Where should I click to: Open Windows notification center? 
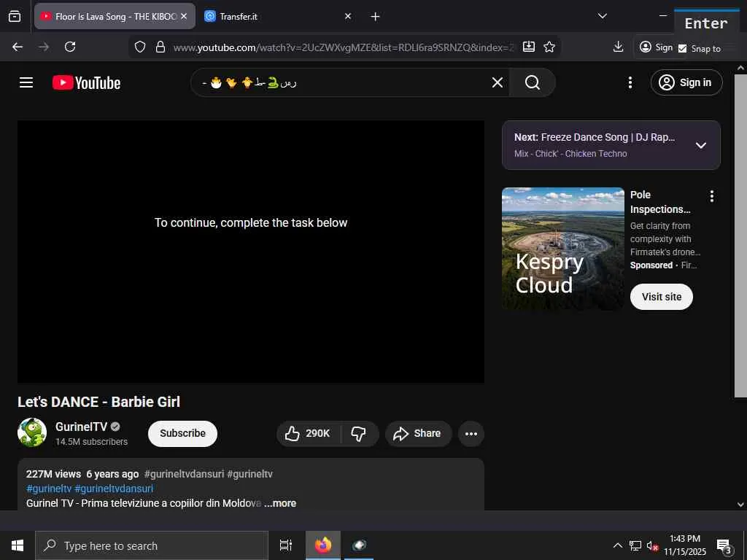point(724,545)
